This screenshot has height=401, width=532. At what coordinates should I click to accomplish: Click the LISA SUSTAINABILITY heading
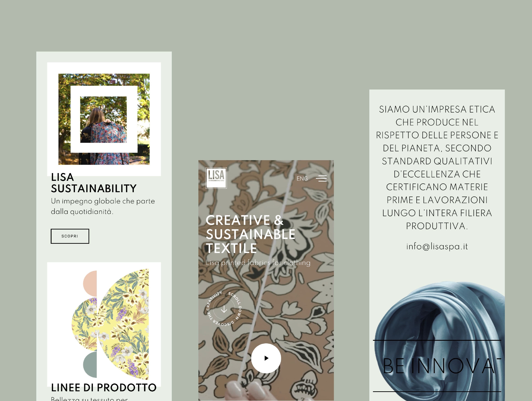point(94,183)
